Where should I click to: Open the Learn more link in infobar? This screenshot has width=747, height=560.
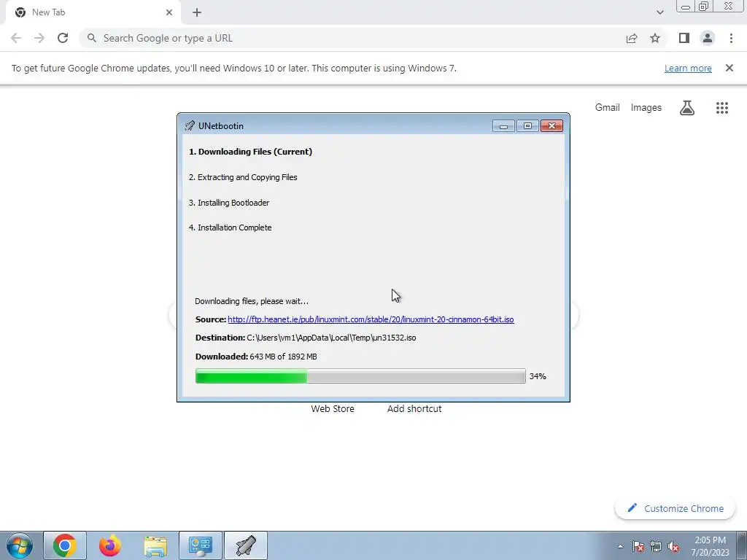coord(688,68)
